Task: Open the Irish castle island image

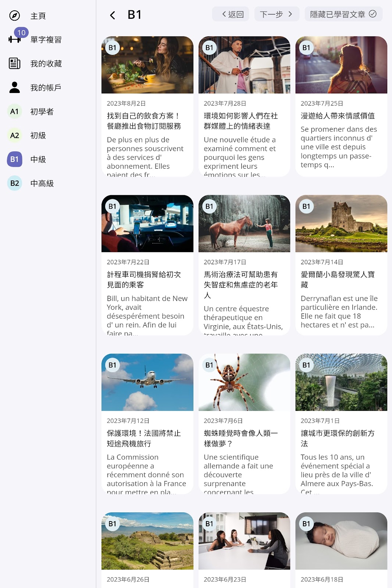Action: coord(341,223)
